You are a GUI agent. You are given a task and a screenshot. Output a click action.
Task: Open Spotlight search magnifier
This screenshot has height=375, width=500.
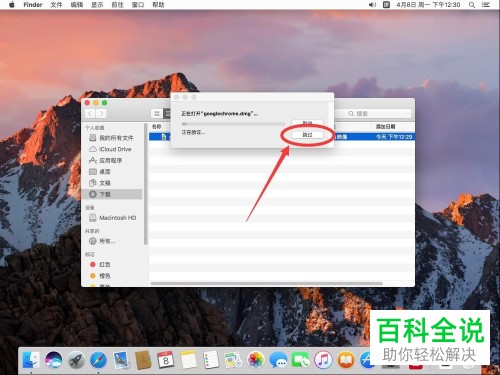[472, 5]
